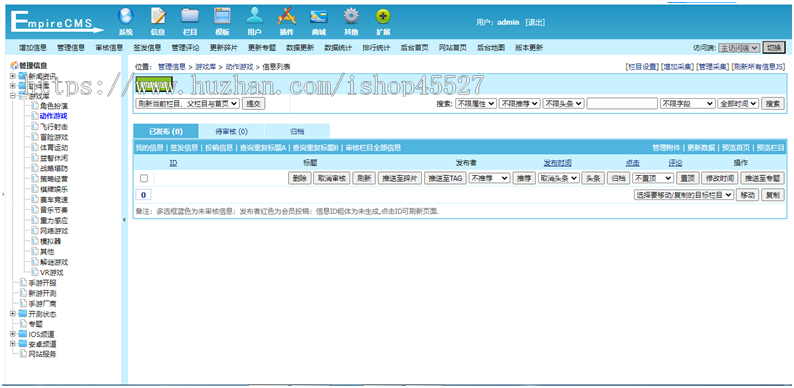The height and width of the screenshot is (388, 794).
Task: Click the 查询重复标题A link
Action: coord(262,147)
